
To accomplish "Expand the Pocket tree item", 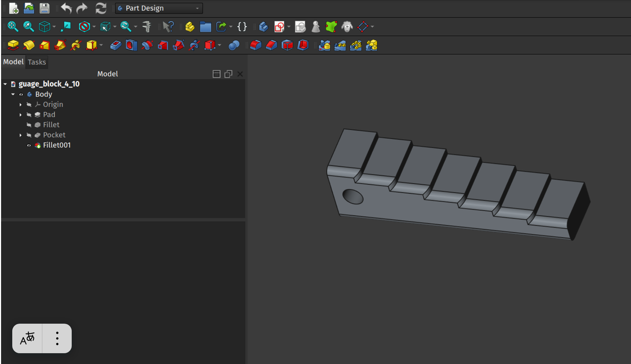I will 21,135.
